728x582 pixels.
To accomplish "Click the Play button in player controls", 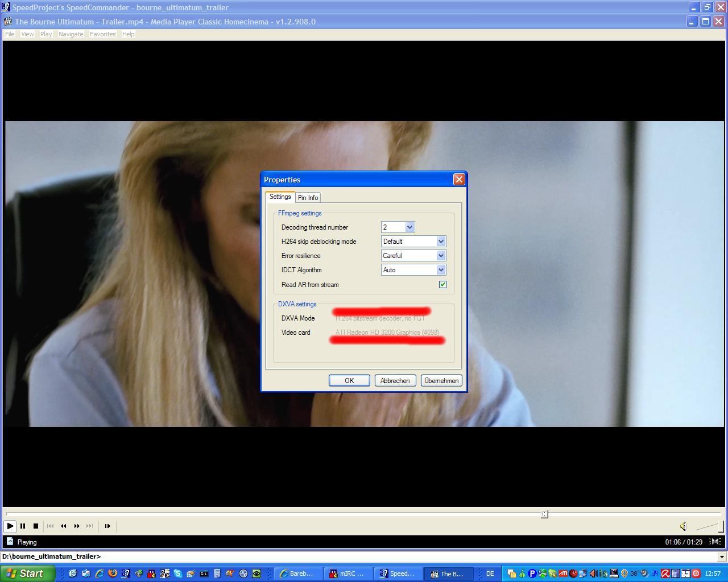I will (x=10, y=526).
